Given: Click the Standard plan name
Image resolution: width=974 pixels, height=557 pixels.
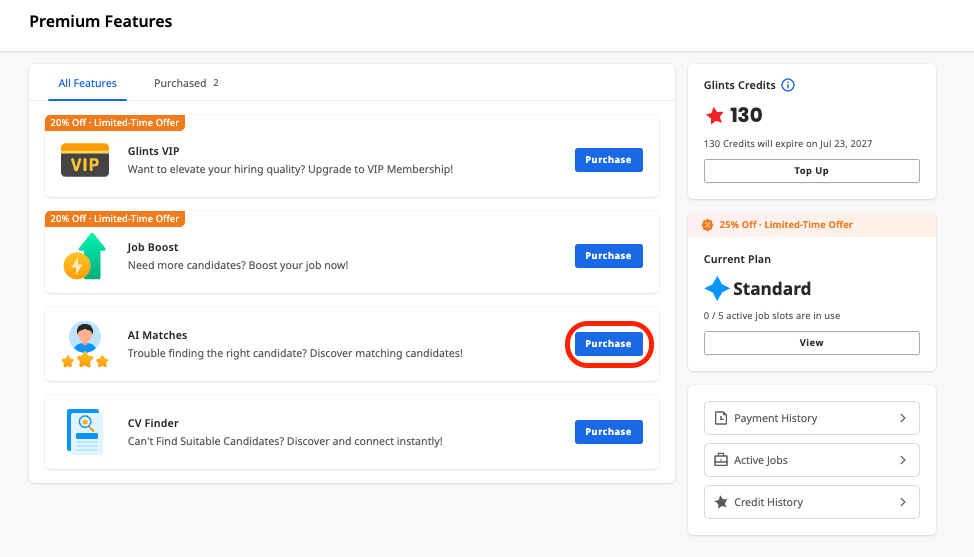Looking at the screenshot, I should (771, 289).
